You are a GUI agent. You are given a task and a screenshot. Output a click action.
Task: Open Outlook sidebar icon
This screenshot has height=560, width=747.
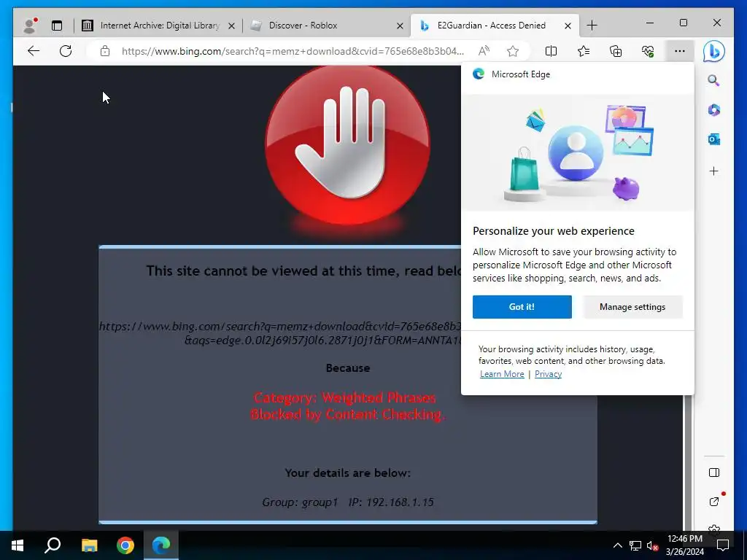click(x=713, y=139)
